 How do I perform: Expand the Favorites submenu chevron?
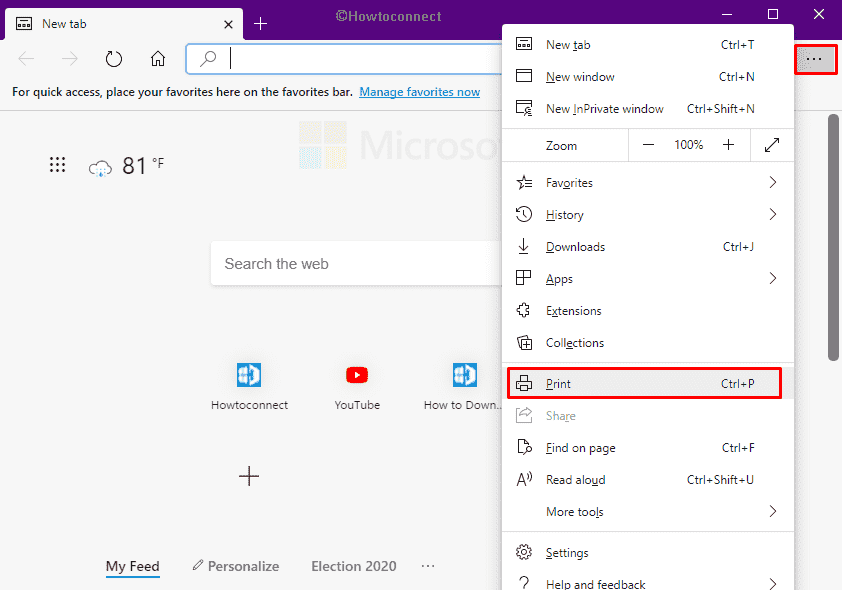(x=772, y=182)
